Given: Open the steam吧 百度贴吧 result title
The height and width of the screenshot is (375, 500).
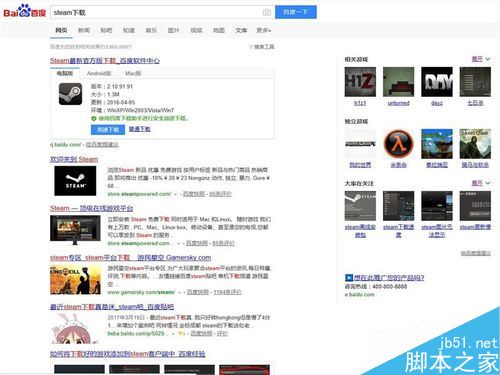Looking at the screenshot, I should tap(112, 307).
